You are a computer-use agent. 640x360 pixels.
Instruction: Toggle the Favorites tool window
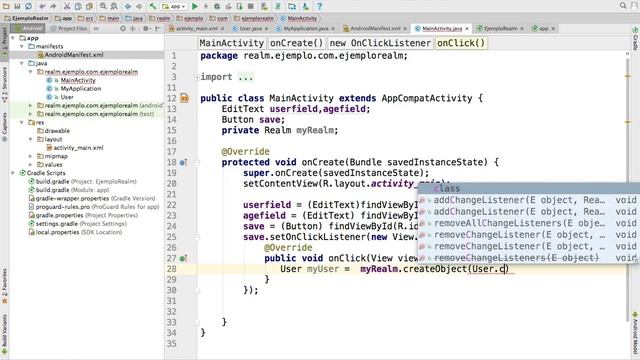tap(4, 286)
